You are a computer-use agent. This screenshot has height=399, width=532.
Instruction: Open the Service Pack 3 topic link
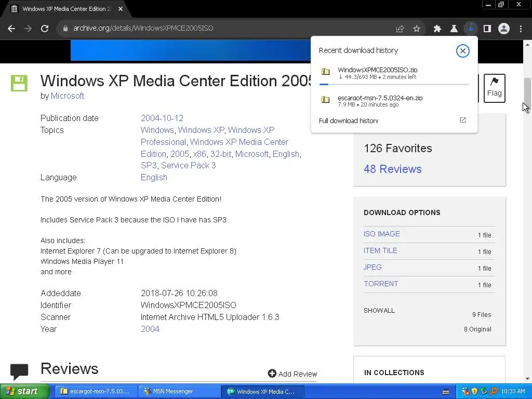pyautogui.click(x=188, y=166)
